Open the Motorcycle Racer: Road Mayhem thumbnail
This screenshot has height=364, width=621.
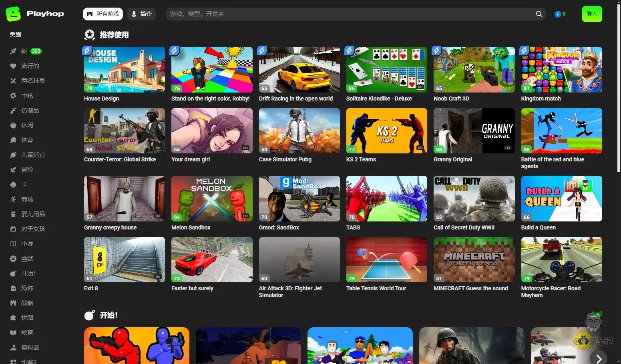point(561,259)
